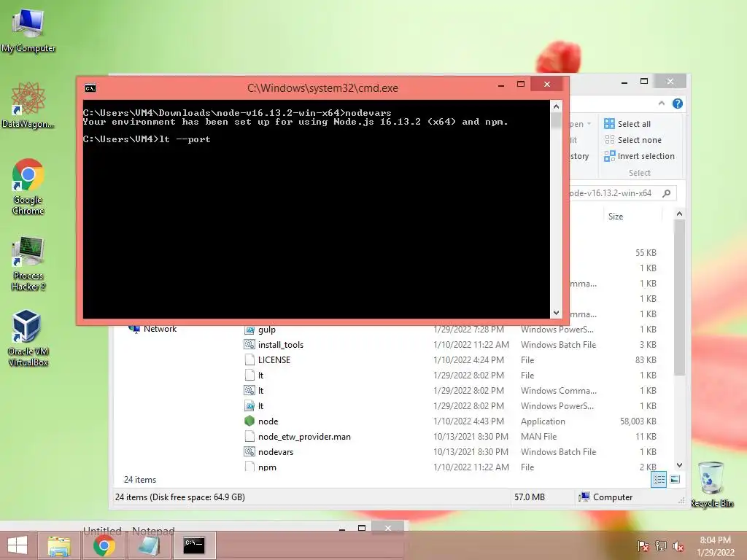Minimize the Explorer window
The width and height of the screenshot is (747, 560).
click(624, 82)
